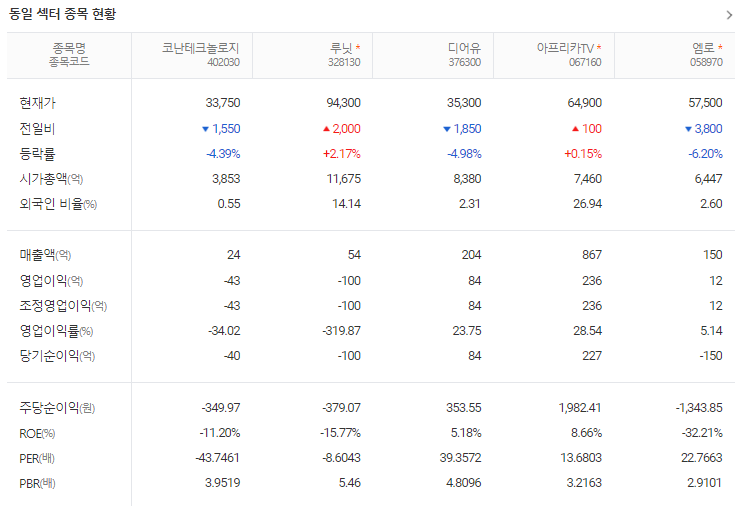This screenshot has height=506, width=738.
Task: Select stock code 402030
Action: point(224,63)
